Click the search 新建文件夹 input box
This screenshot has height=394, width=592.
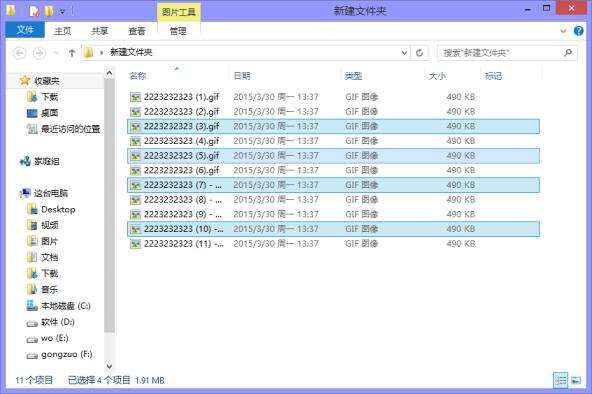[500, 53]
